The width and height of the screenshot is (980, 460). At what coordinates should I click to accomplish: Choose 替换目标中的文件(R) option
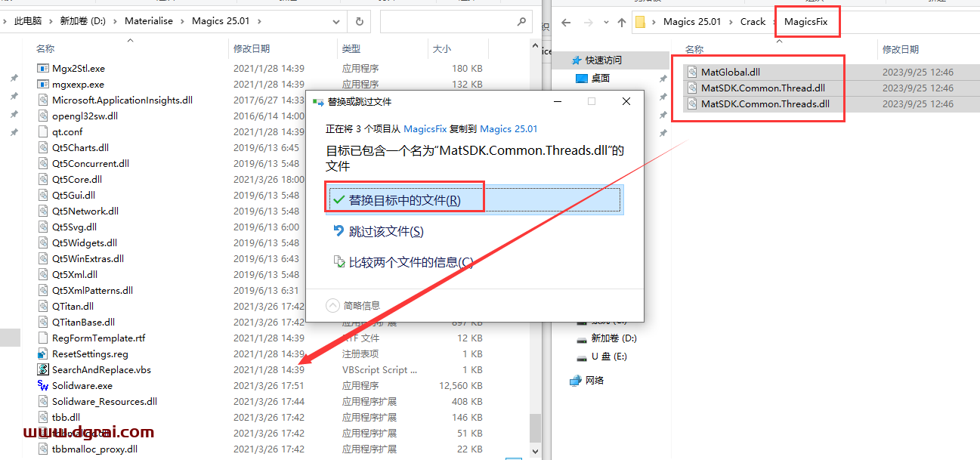(x=476, y=200)
